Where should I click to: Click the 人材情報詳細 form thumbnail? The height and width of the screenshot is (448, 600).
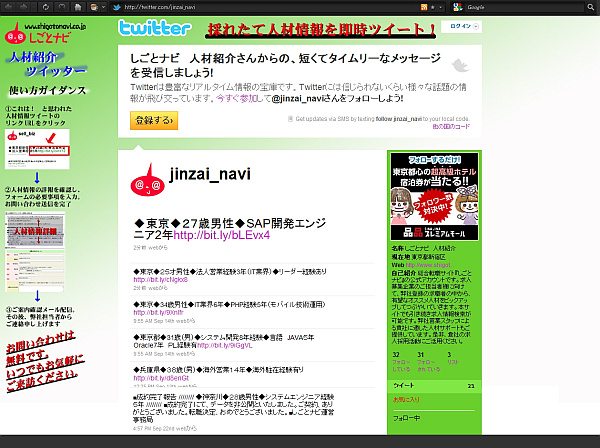pos(35,251)
